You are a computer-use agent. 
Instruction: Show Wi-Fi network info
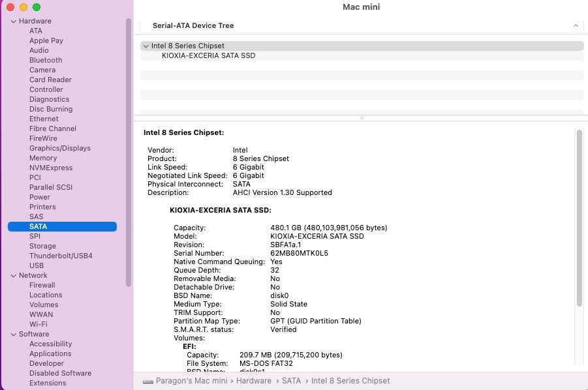click(39, 324)
